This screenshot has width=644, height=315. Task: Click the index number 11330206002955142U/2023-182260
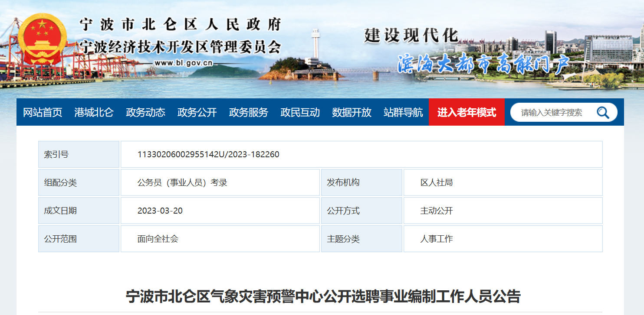[x=208, y=154]
